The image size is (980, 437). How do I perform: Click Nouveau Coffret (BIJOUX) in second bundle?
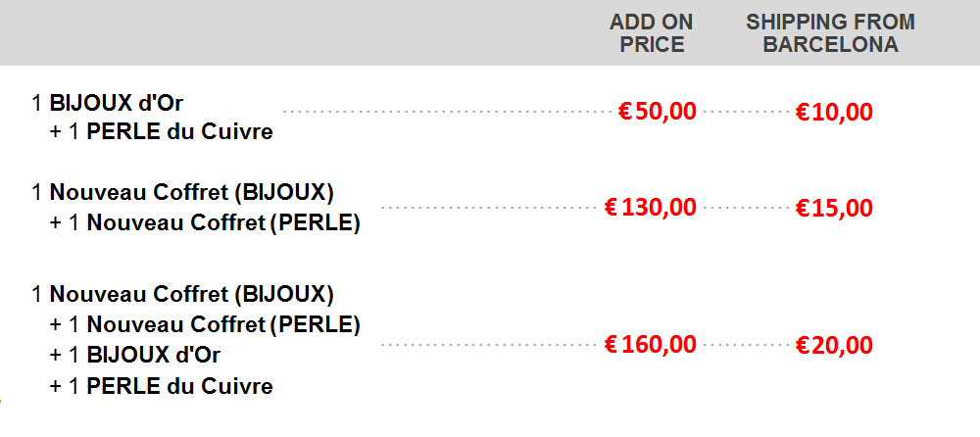tap(192, 193)
